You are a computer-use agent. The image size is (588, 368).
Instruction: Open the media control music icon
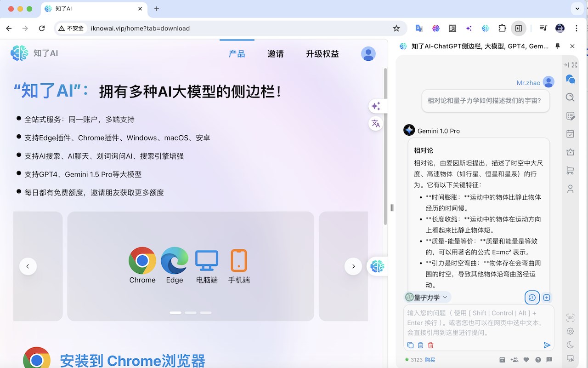pos(543,28)
